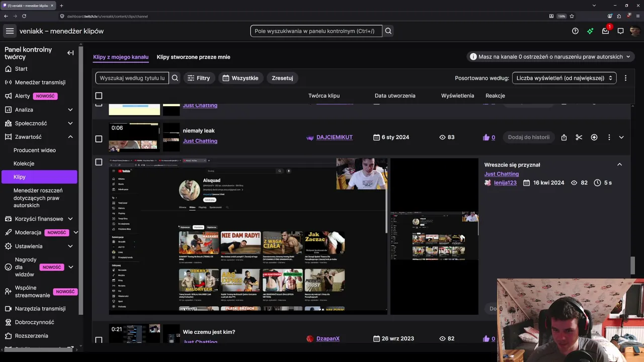The image size is (644, 362).
Task: Open Just Chatting link under "Wreszcie się przyznał"
Action: (x=502, y=174)
